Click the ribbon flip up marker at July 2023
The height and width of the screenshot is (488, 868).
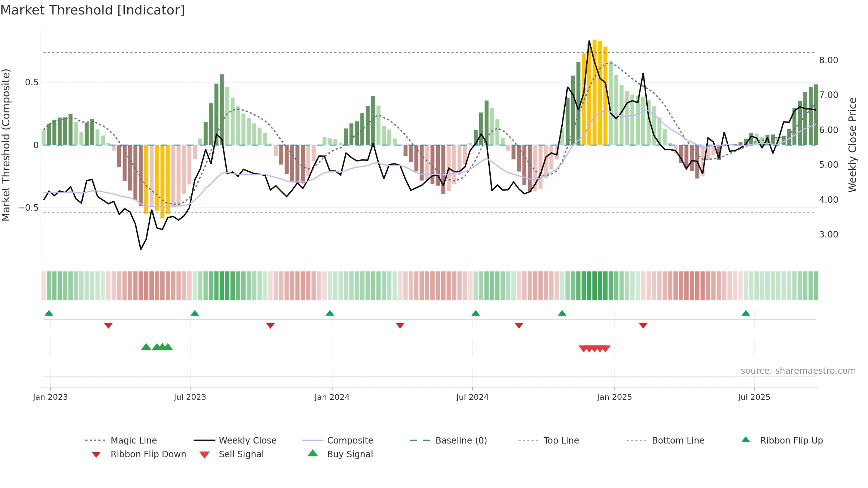(195, 313)
